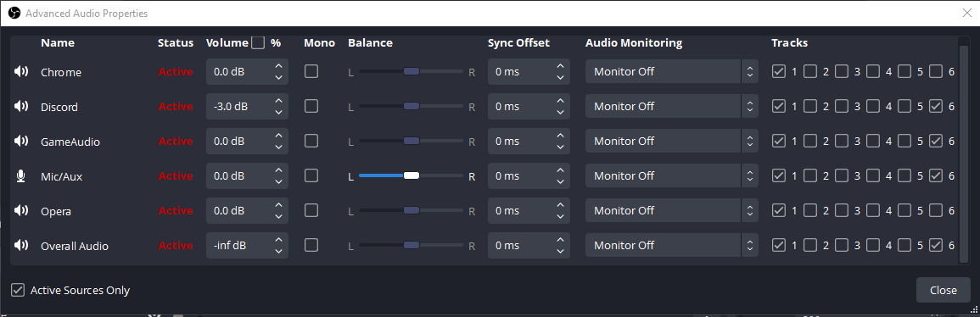The width and height of the screenshot is (980, 317).
Task: Mute the GameAudio speaker icon
Action: click(21, 142)
